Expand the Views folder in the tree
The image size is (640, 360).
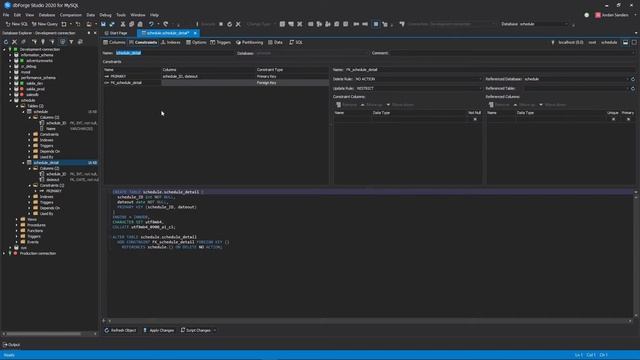[x=17, y=220]
